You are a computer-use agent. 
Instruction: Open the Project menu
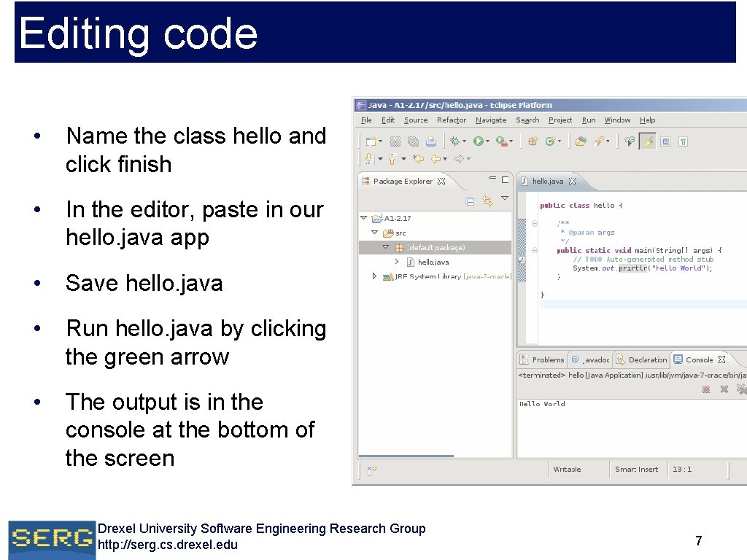pos(560,120)
